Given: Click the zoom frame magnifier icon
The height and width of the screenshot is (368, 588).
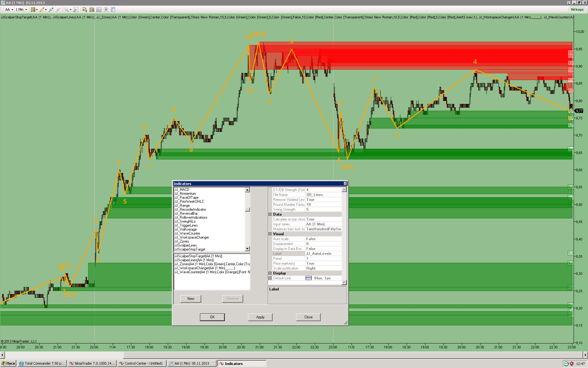Looking at the screenshot, I should pyautogui.click(x=76, y=10).
